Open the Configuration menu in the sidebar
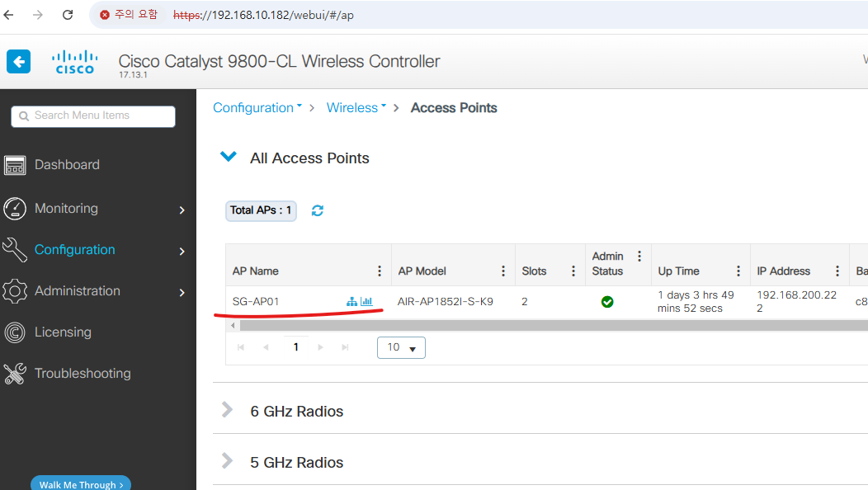868x490 pixels. coord(75,250)
